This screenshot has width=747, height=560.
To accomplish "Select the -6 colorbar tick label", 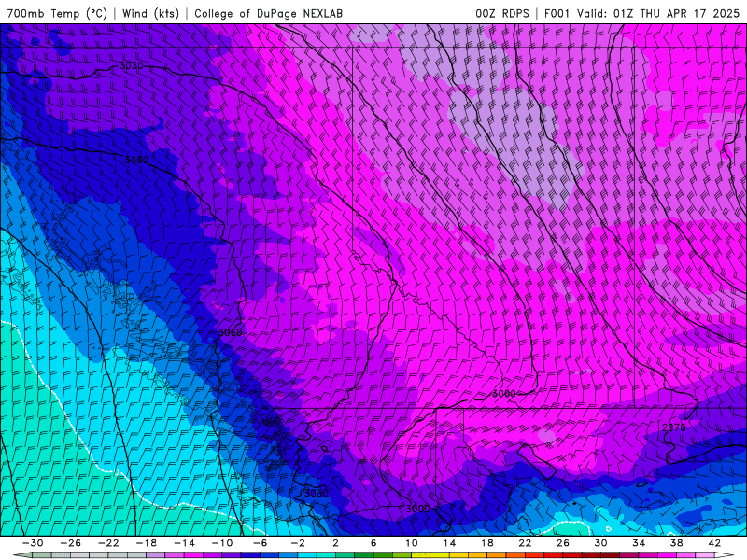I will pyautogui.click(x=261, y=543).
